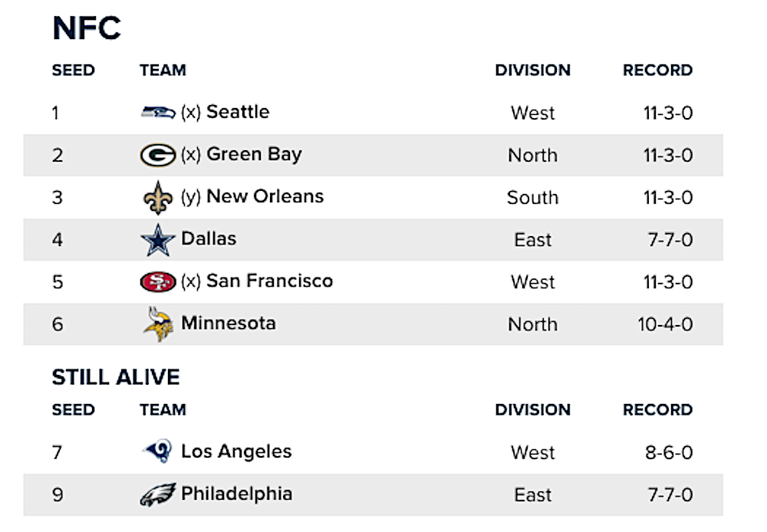Click the Philadelphia Eagles logo

158,494
